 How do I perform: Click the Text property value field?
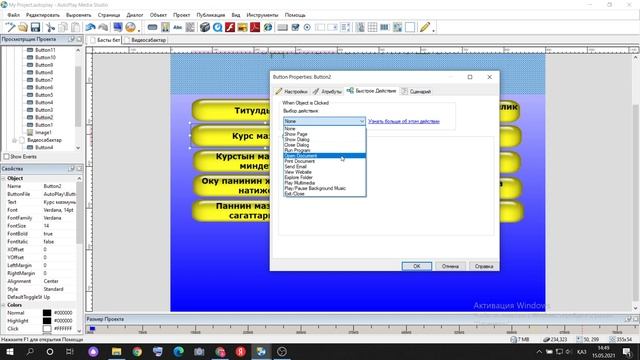(x=59, y=202)
